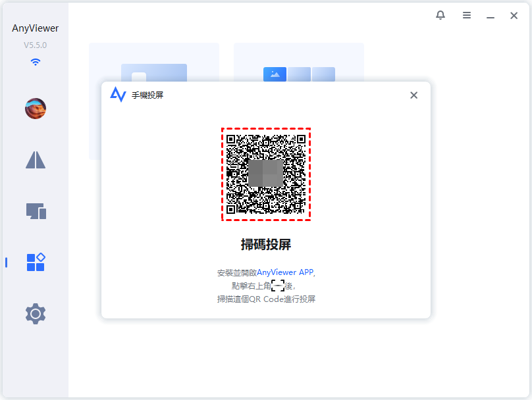Viewport: 532px width, 400px height.
Task: Click the AnyViewer title in the sidebar
Action: (35, 28)
